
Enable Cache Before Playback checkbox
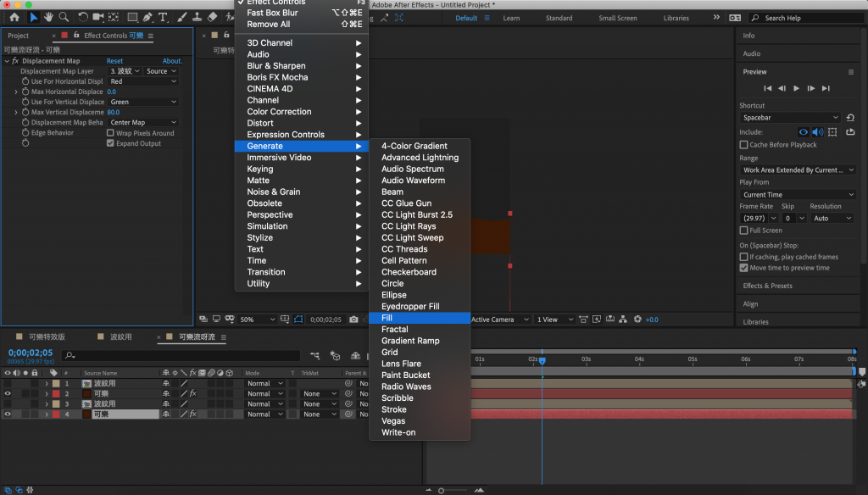(743, 144)
